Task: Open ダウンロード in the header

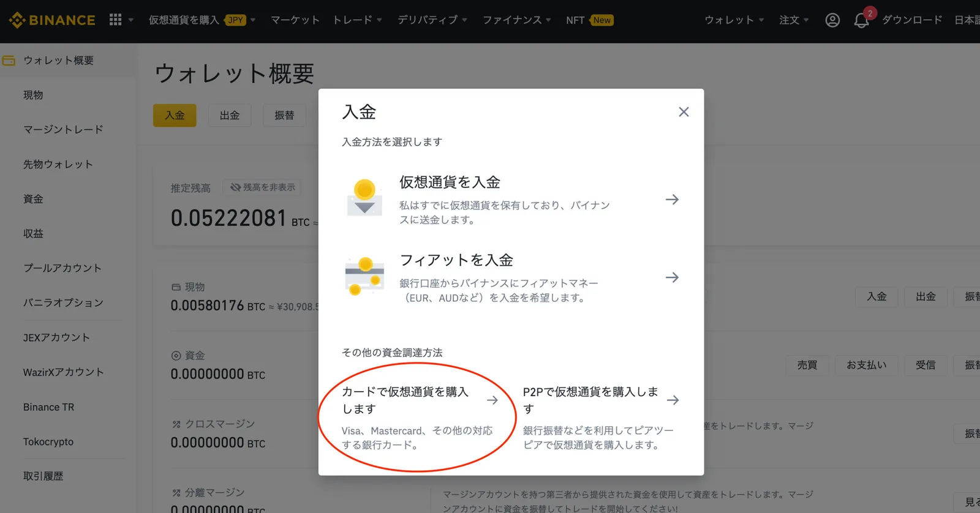Action: coord(912,20)
